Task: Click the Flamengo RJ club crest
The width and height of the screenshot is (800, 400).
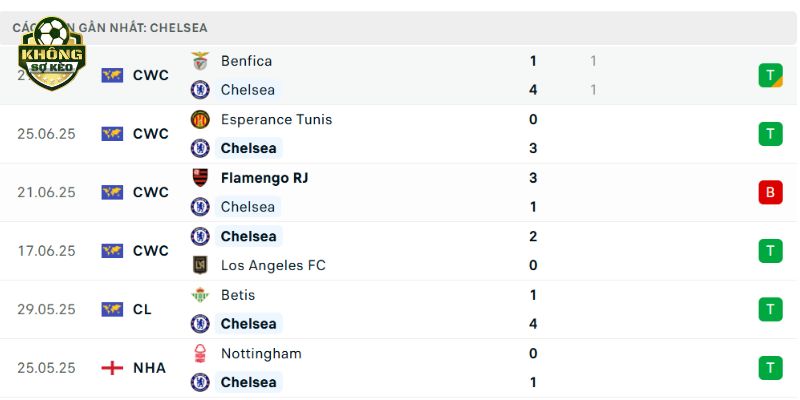Action: 200,178
